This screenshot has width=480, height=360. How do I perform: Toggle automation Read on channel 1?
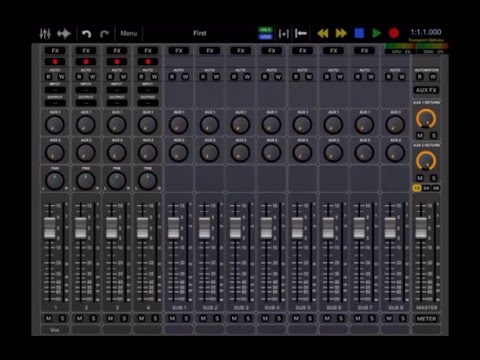[x=49, y=77]
